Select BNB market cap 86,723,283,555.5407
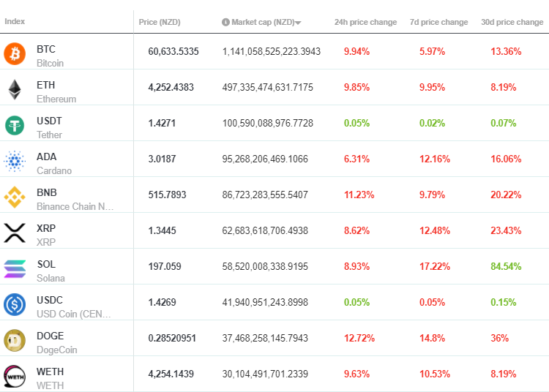549x392 pixels. 265,195
